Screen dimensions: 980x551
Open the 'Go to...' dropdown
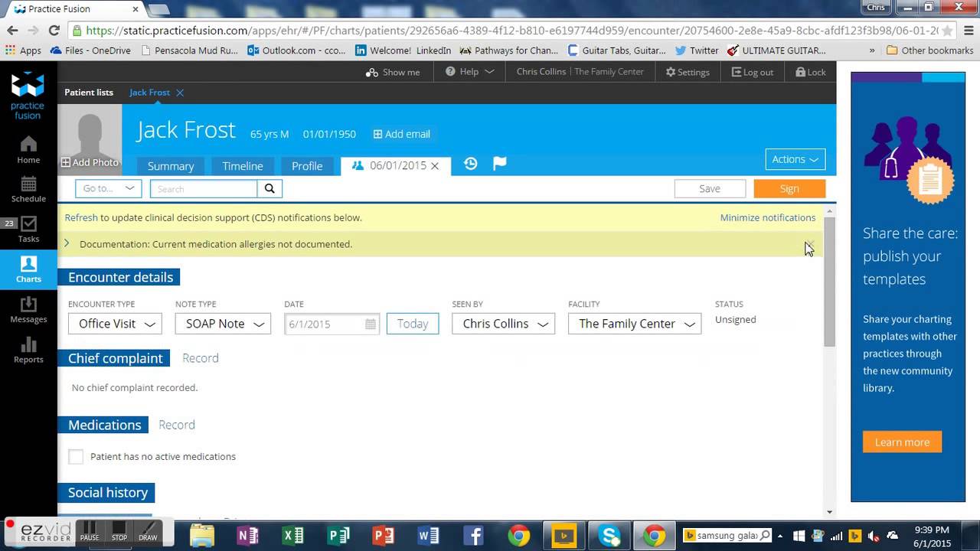[108, 188]
